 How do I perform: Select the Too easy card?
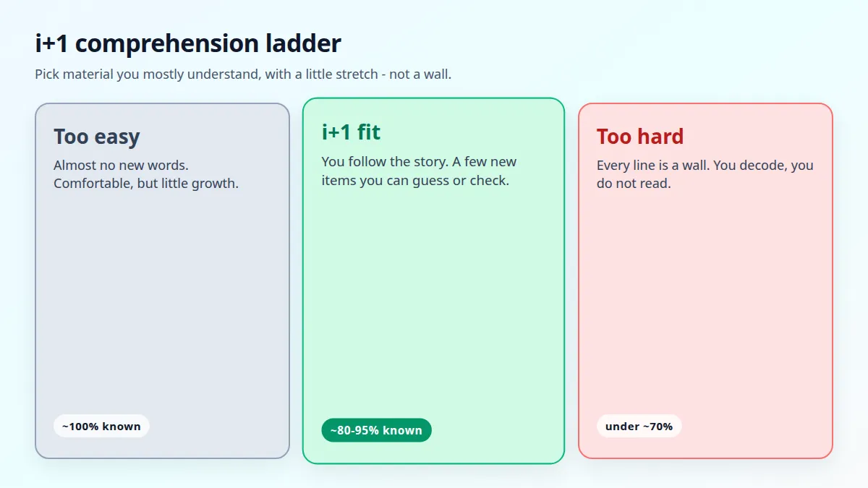tap(162, 281)
